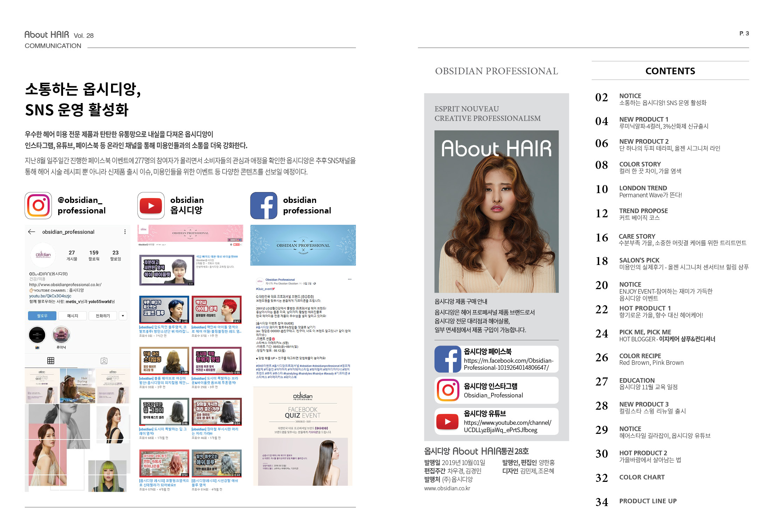Visit www.obsidian.co.kr at the page bottom
Viewport: 774px width, 532px height.
tap(447, 488)
